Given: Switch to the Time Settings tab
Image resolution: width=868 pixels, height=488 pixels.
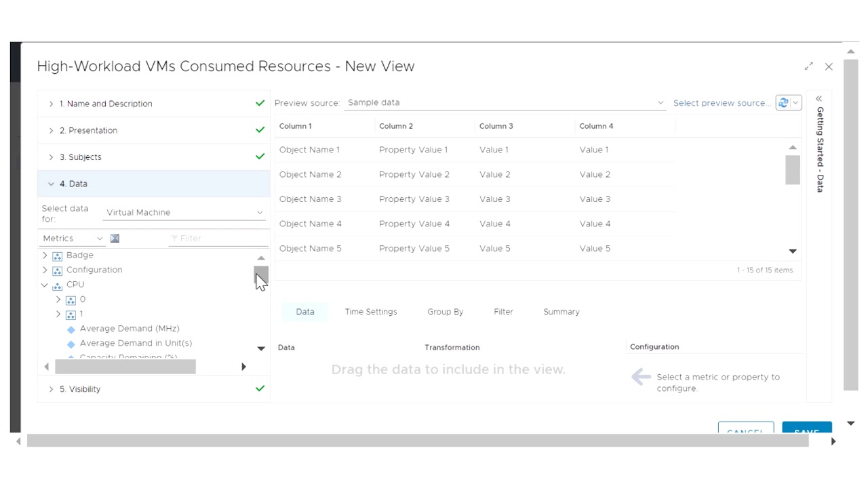Looking at the screenshot, I should pos(370,312).
